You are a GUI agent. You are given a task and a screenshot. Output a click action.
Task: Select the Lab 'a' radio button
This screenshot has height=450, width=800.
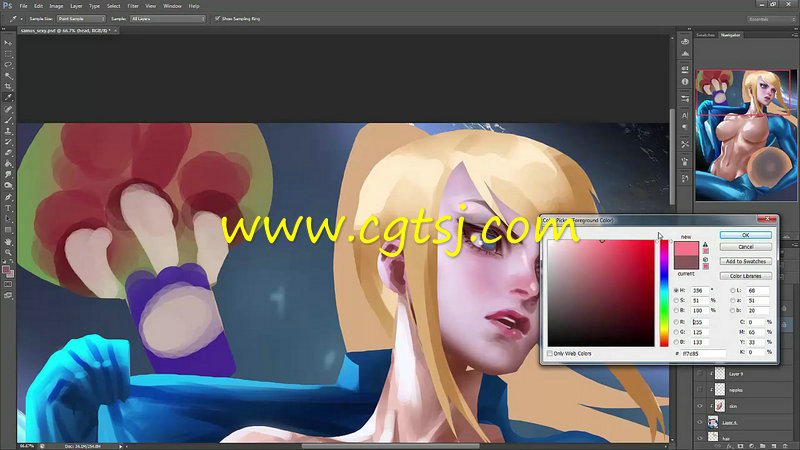[733, 301]
